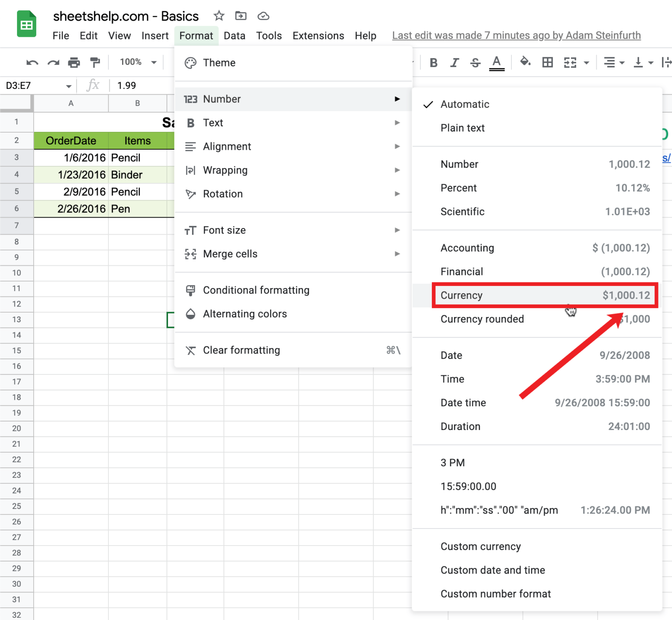Select the Paint format tool
The width and height of the screenshot is (672, 620).
(x=95, y=62)
